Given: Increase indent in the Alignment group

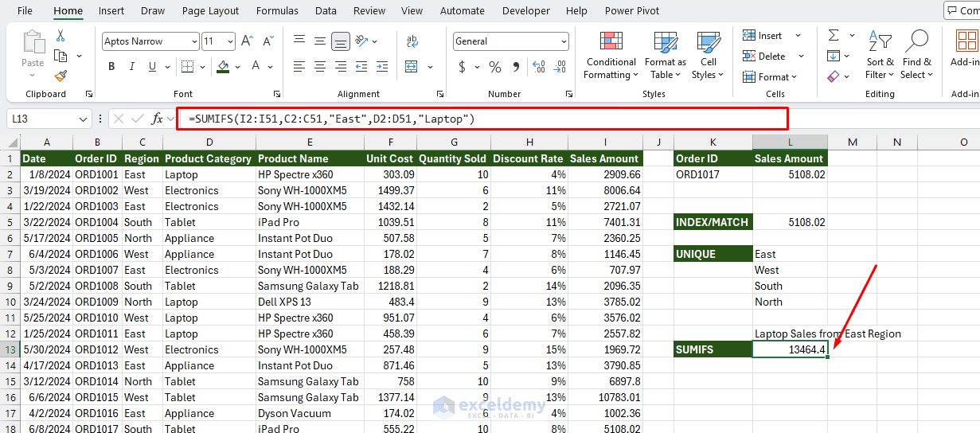Looking at the screenshot, I should (384, 67).
